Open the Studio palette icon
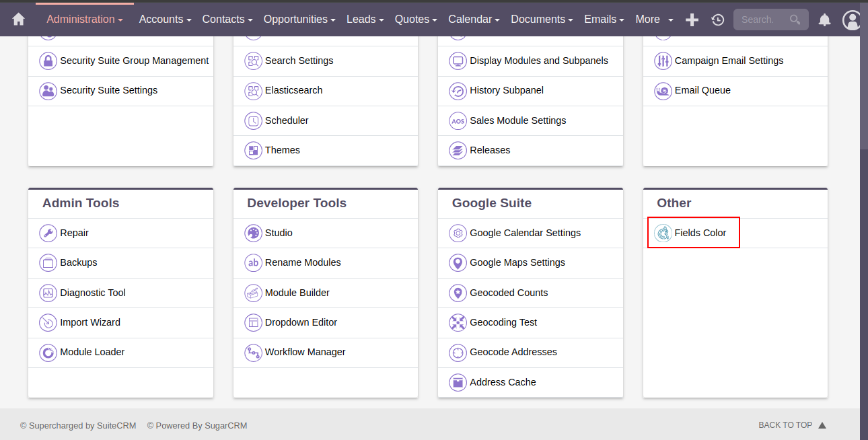This screenshot has width=868, height=440. click(253, 233)
